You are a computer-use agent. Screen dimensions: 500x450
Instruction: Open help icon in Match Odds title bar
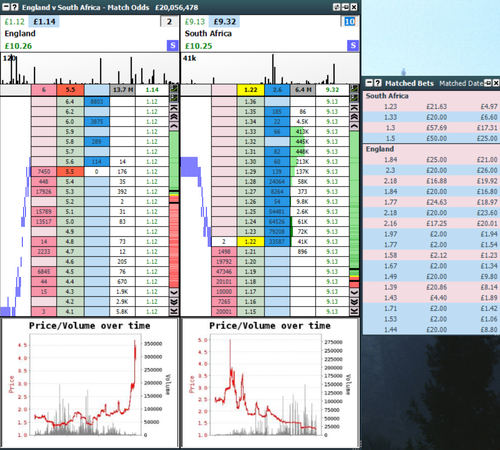14,7
